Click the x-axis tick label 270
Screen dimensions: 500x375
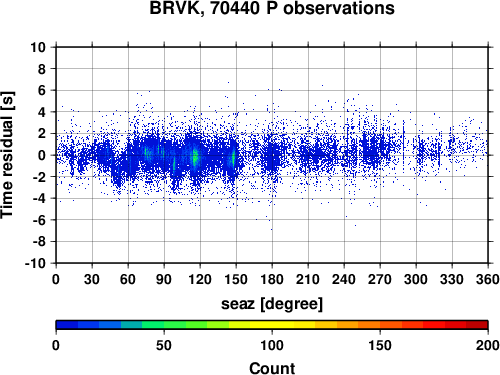tap(380, 279)
